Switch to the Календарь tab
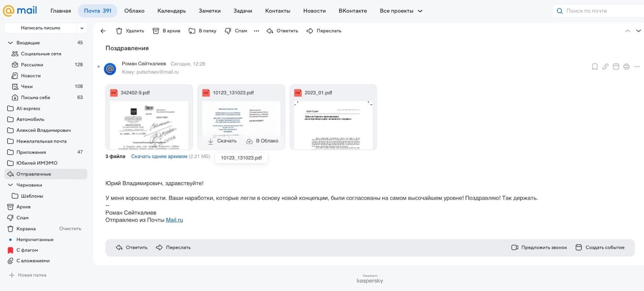Image resolution: width=644 pixels, height=291 pixels. coord(172,11)
